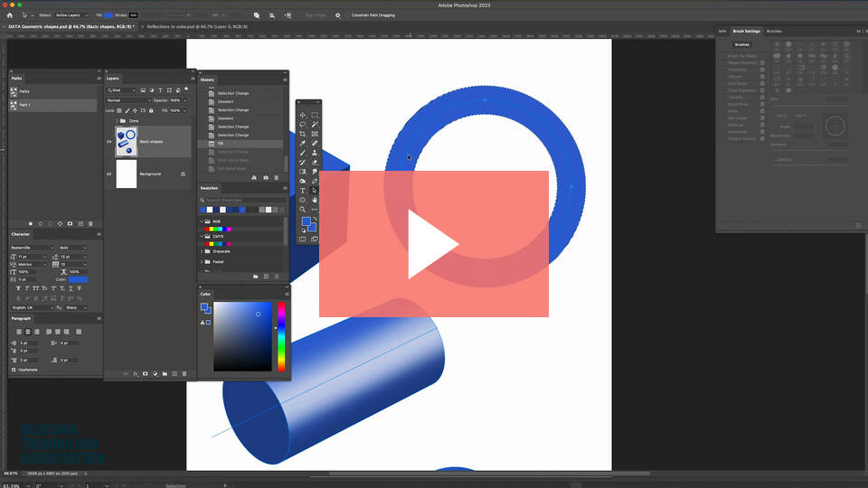Open the Bold font style dropdown
This screenshot has height=488, width=868.
(x=72, y=248)
